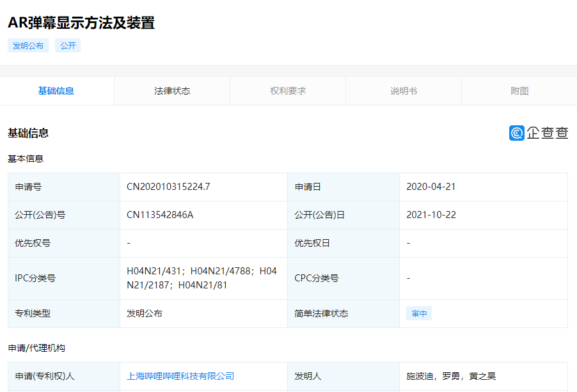Screen dimensions: 577x392
Task: Click the 发明公布 tag under the title
Action: click(x=28, y=45)
